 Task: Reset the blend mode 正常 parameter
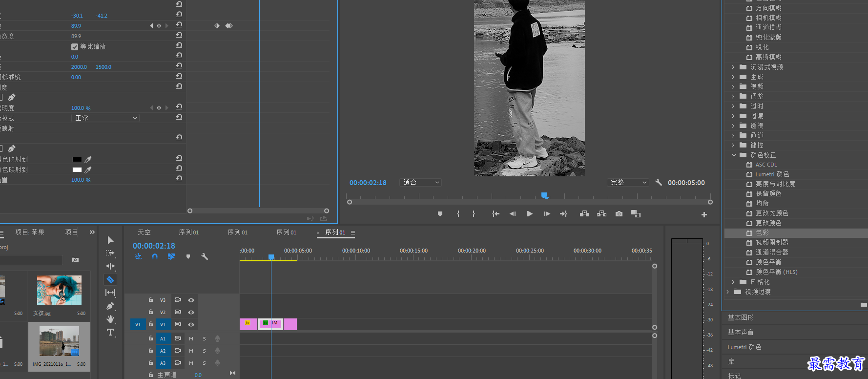point(179,117)
